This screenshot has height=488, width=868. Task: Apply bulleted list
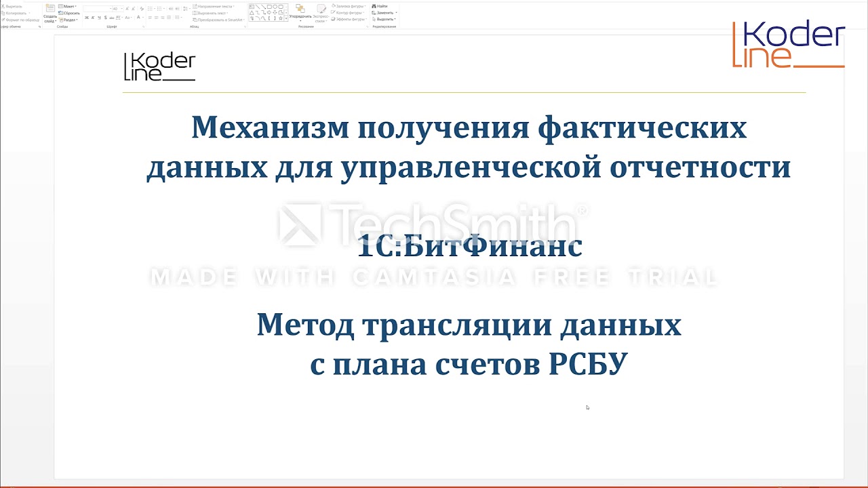150,9
